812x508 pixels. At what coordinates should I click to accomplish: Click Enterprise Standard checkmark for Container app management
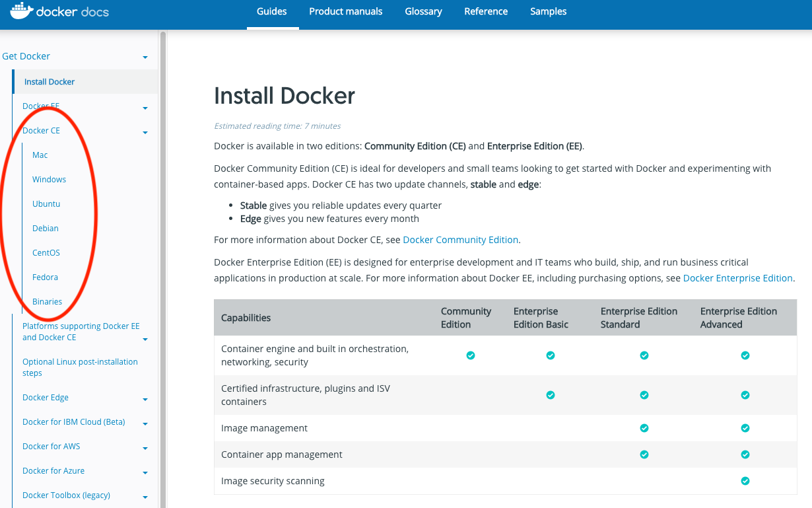point(644,454)
